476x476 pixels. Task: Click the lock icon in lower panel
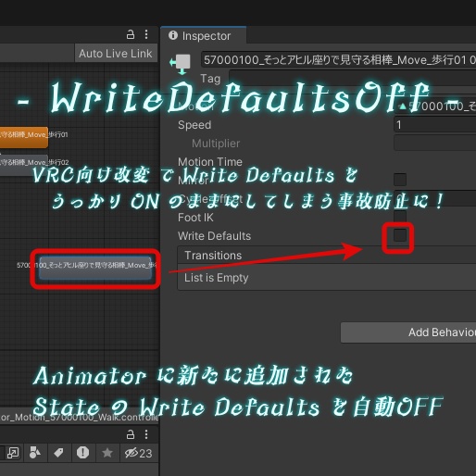[x=131, y=434]
